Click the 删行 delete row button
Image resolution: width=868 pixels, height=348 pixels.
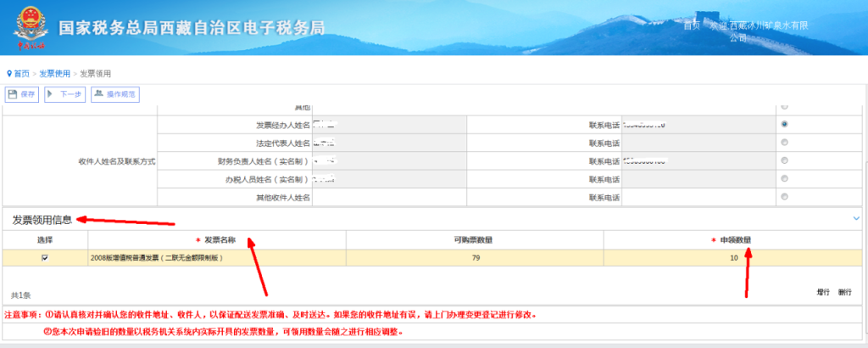click(844, 292)
